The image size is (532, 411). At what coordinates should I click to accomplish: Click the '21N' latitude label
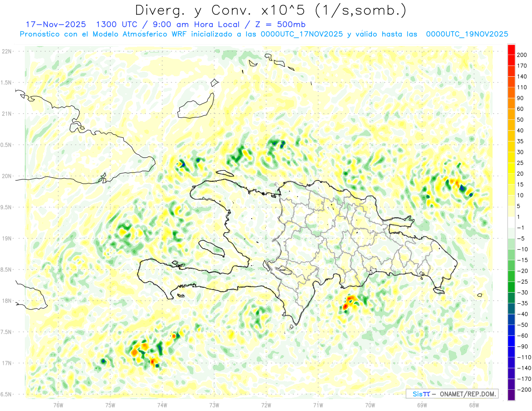7,114
